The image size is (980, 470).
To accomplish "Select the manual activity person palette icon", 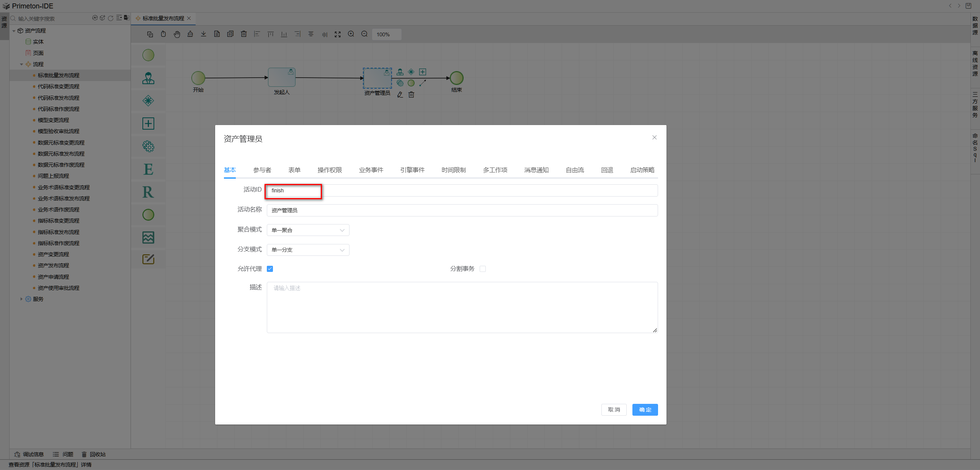I will click(148, 78).
